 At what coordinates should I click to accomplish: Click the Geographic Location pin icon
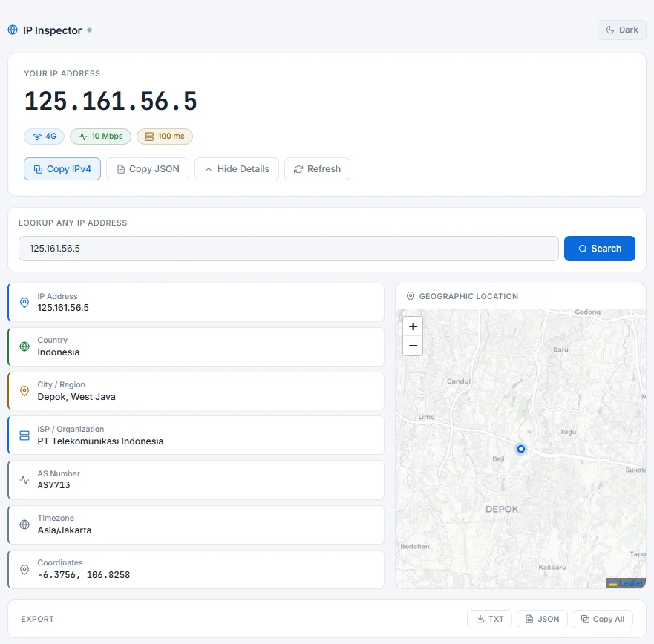pyautogui.click(x=411, y=296)
